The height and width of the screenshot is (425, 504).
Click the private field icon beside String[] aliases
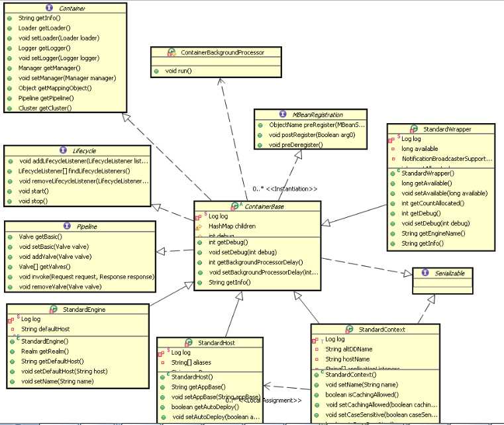[163, 363]
